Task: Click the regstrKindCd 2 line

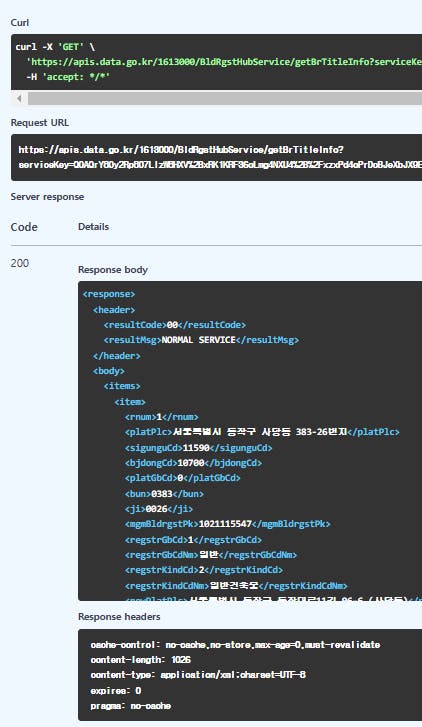Action: [204, 570]
